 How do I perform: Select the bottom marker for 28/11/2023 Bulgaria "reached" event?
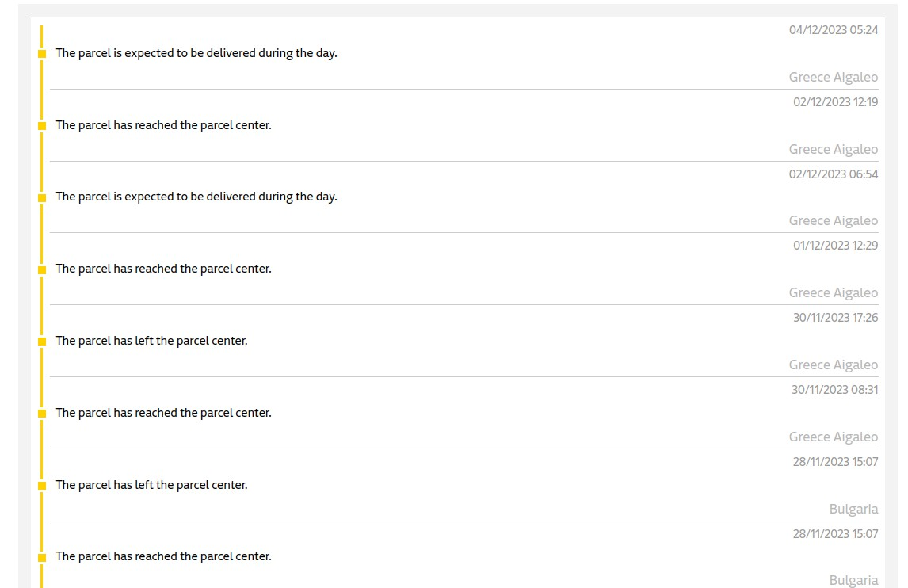pos(42,557)
